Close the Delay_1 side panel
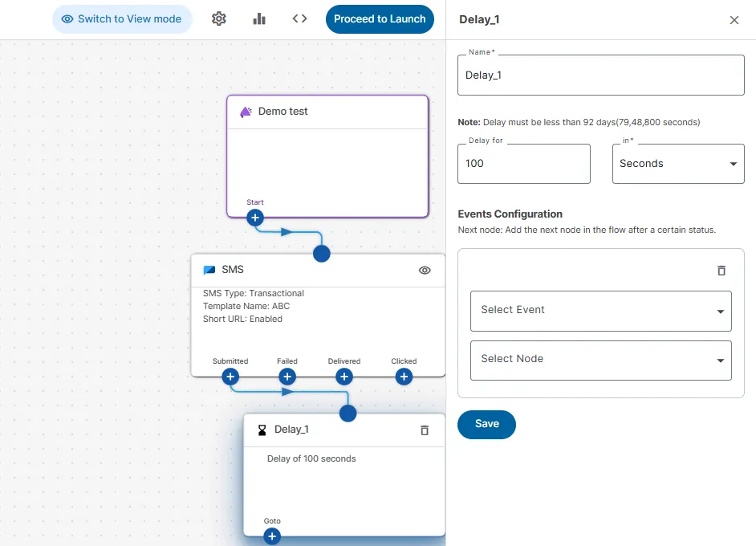Screen dimensions: 756x546 coord(734,20)
